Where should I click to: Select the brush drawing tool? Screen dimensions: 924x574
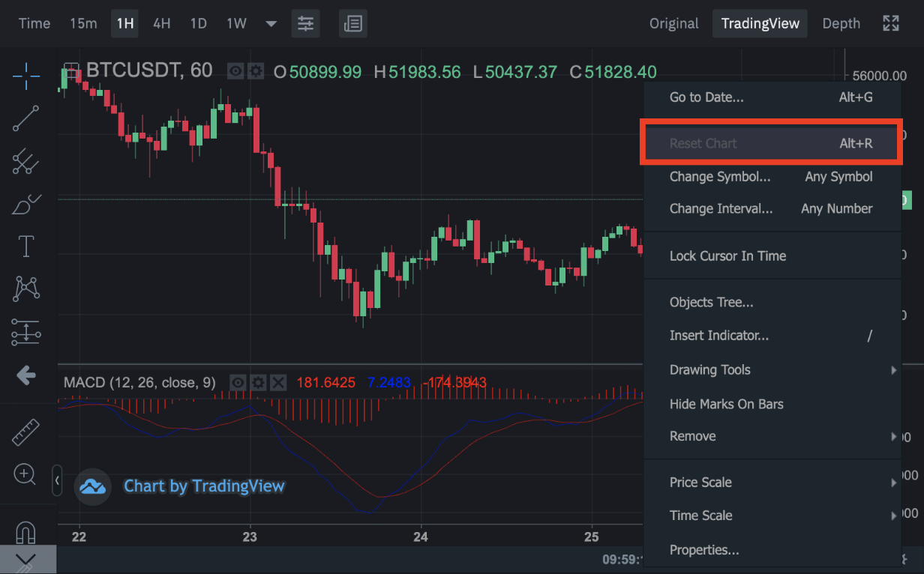[x=26, y=204]
